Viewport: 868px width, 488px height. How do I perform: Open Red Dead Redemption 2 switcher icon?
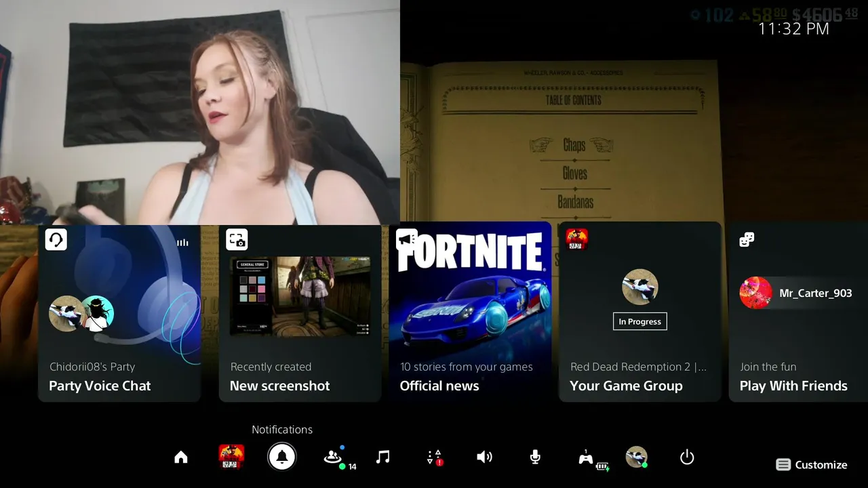tap(232, 457)
